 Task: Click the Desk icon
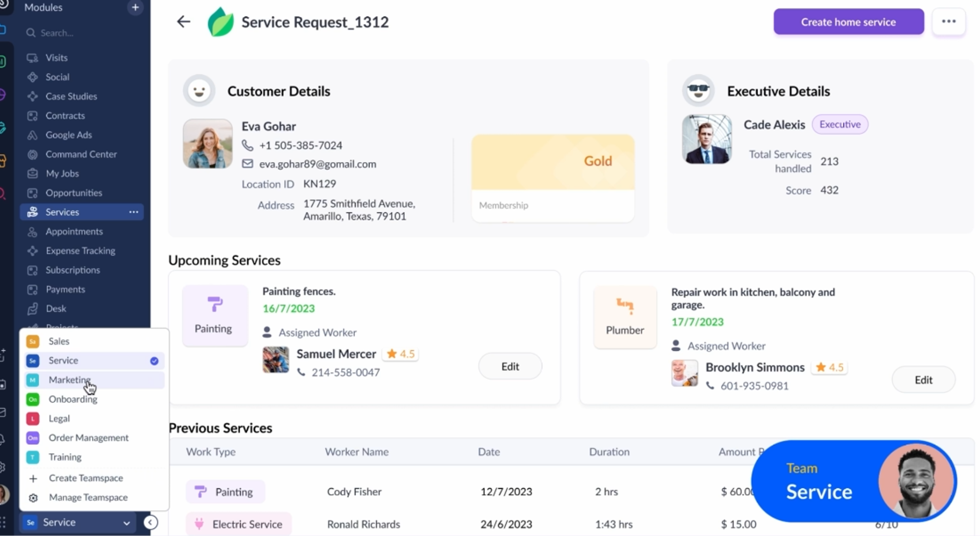pyautogui.click(x=32, y=308)
